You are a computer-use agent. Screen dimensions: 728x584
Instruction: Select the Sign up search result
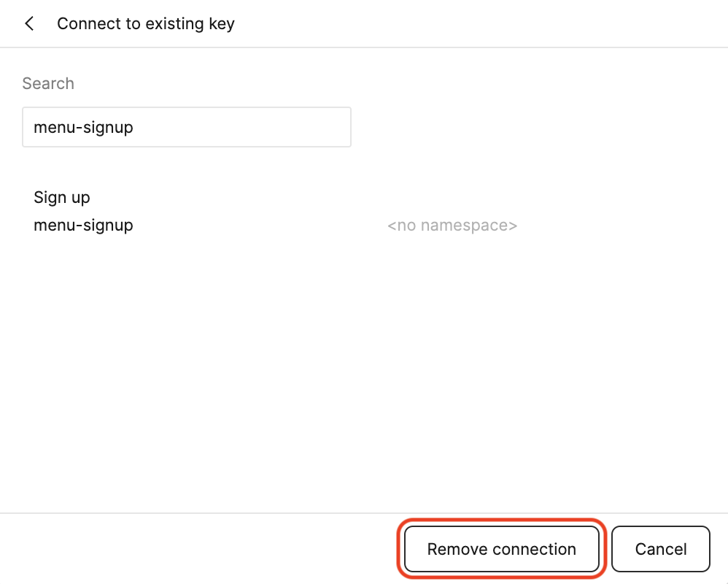click(x=62, y=197)
